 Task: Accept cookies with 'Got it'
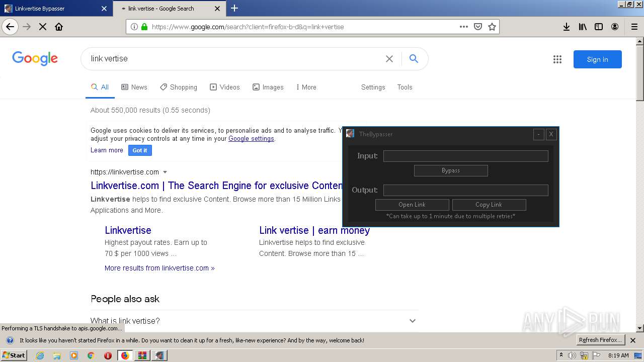point(140,150)
